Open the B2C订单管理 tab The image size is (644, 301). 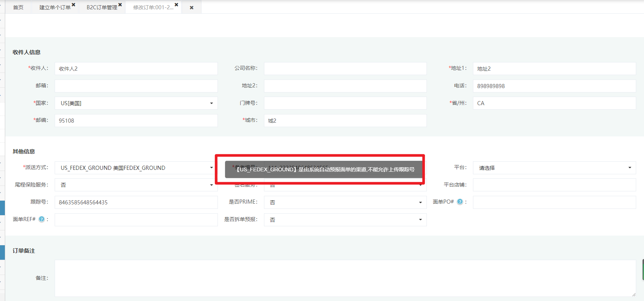coord(102,7)
